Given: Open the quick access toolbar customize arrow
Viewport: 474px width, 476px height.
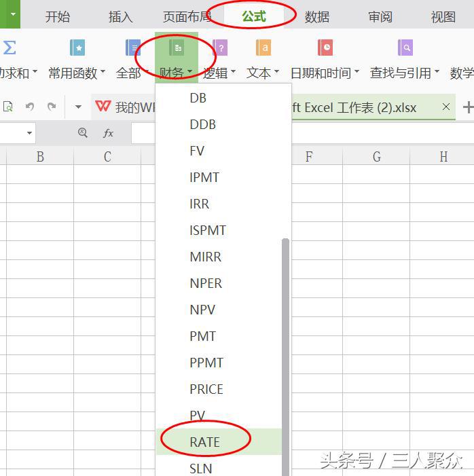Looking at the screenshot, I should pyautogui.click(x=78, y=107).
